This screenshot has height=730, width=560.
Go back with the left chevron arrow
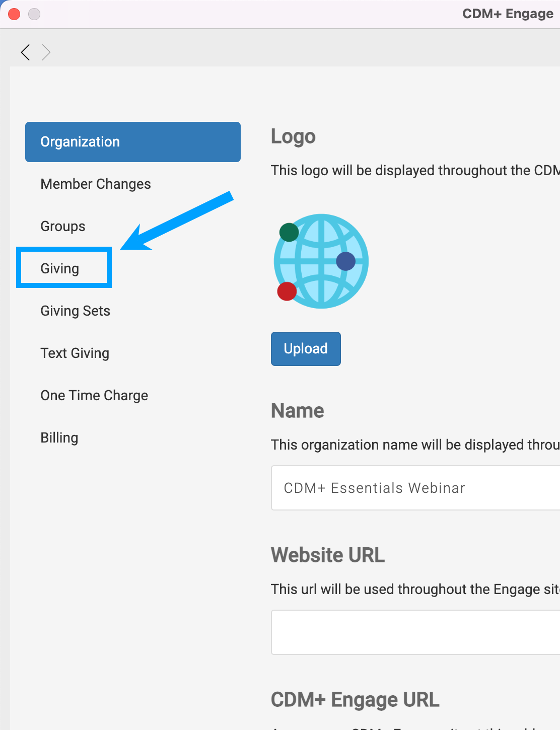click(x=25, y=52)
